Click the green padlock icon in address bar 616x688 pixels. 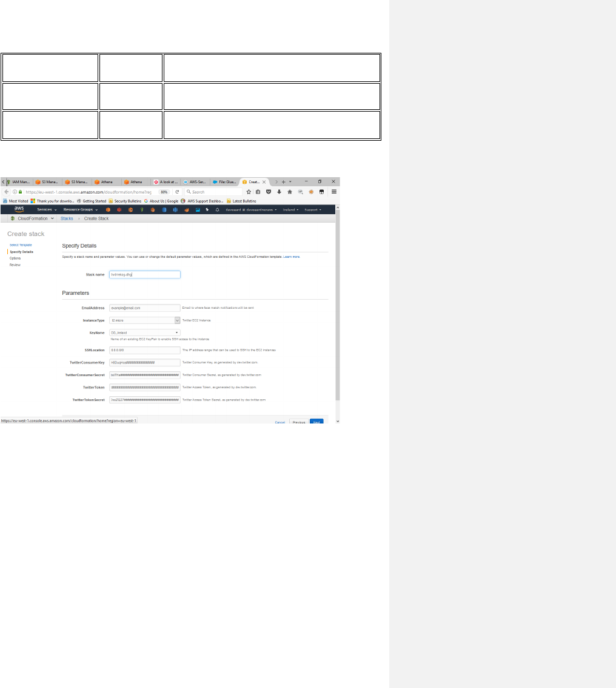click(x=20, y=192)
